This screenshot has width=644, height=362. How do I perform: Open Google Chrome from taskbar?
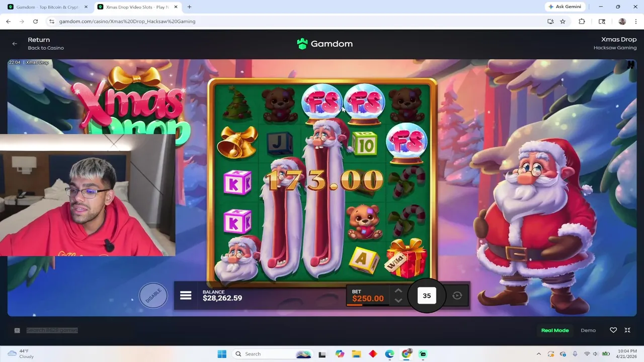point(406,354)
